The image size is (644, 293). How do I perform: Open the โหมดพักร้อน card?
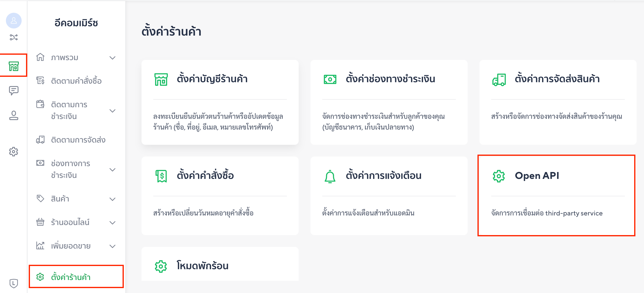tap(220, 264)
